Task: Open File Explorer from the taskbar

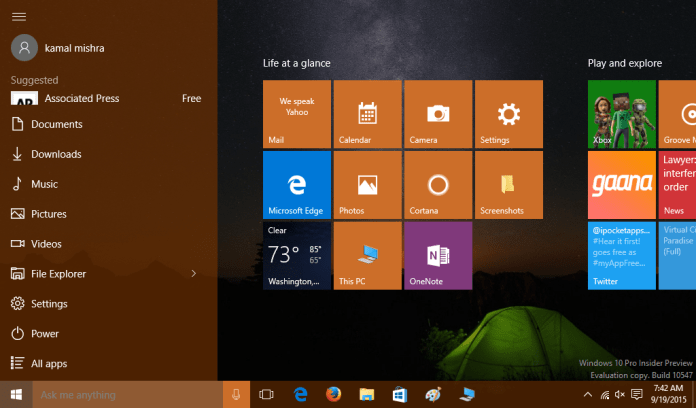Action: pos(367,394)
